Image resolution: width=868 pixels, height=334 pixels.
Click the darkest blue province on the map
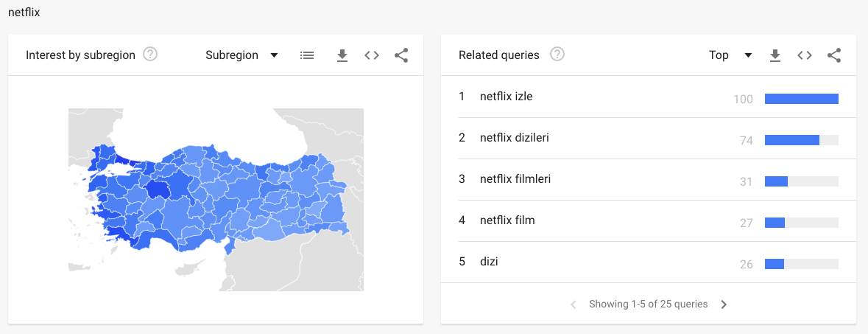158,188
